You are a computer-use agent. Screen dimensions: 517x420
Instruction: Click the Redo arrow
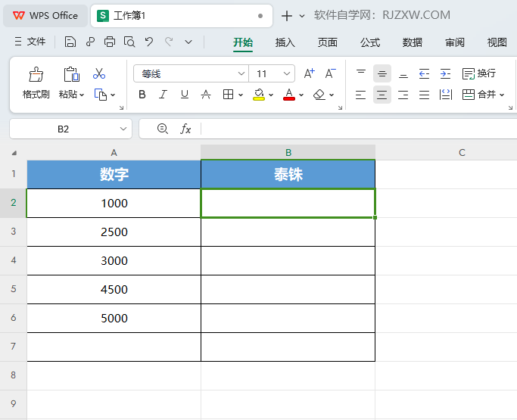(x=169, y=42)
